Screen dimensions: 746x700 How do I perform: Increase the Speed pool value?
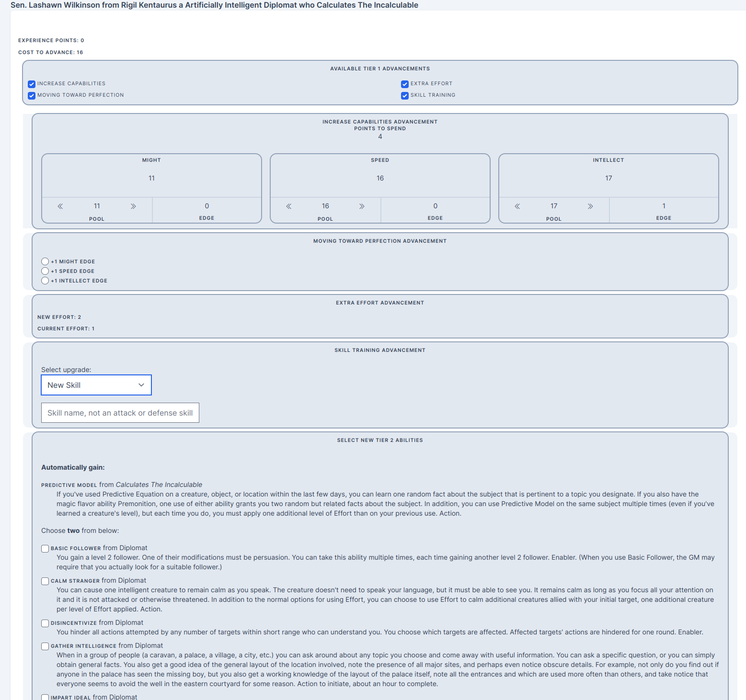point(362,206)
